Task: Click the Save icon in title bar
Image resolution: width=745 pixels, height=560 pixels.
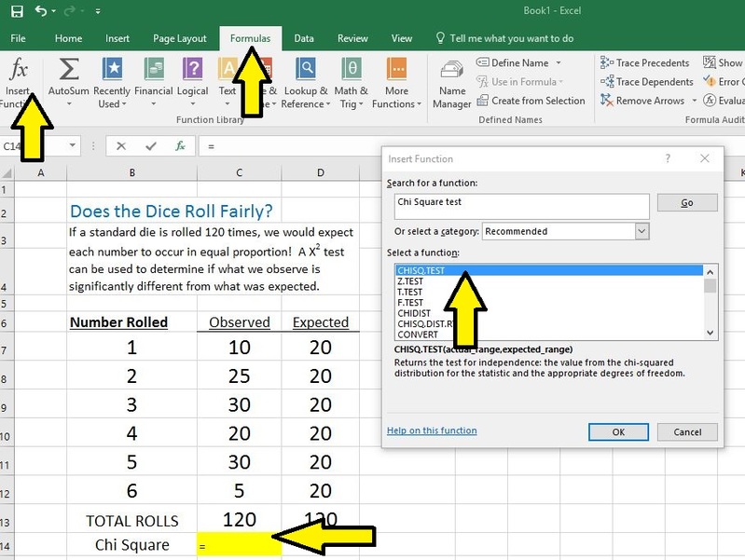Action: pos(17,12)
